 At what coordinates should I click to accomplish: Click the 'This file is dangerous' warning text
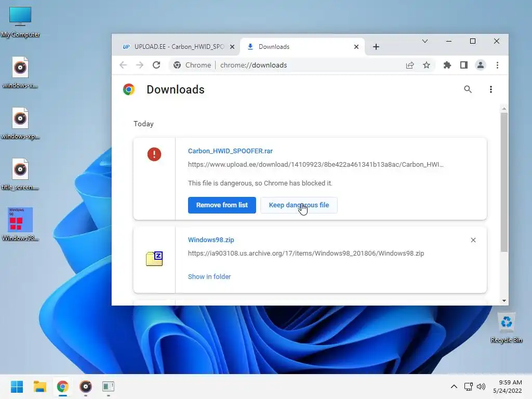point(260,183)
